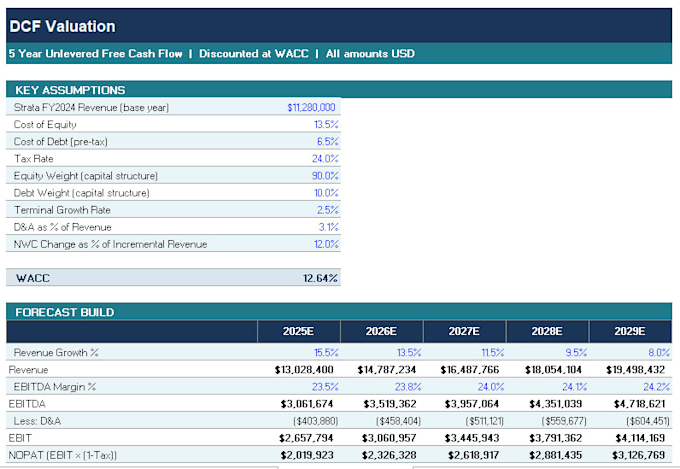680x469 pixels.
Task: Select the 2025E column header
Action: (299, 331)
